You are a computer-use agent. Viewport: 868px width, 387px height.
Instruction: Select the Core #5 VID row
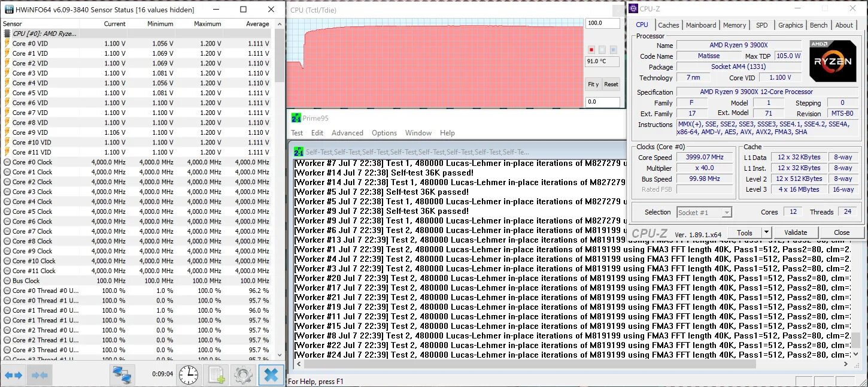coord(137,93)
